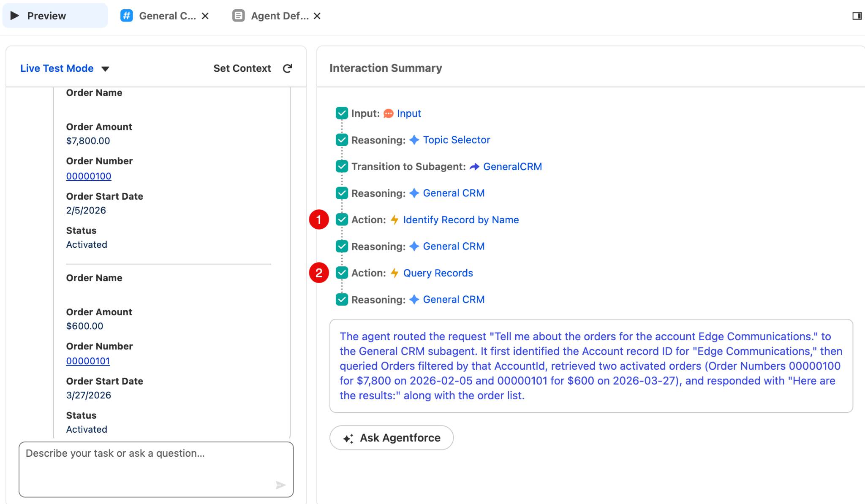
Task: Click the $600.00 order amount
Action: point(84,326)
